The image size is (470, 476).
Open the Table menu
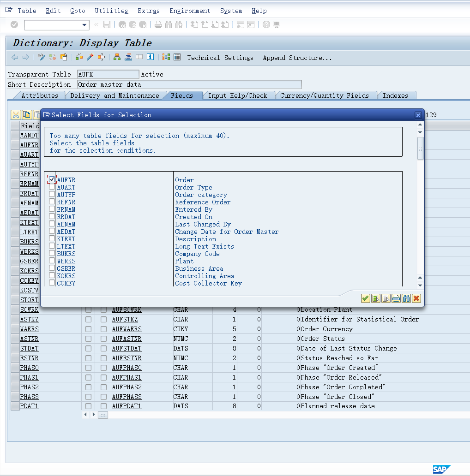point(27,11)
